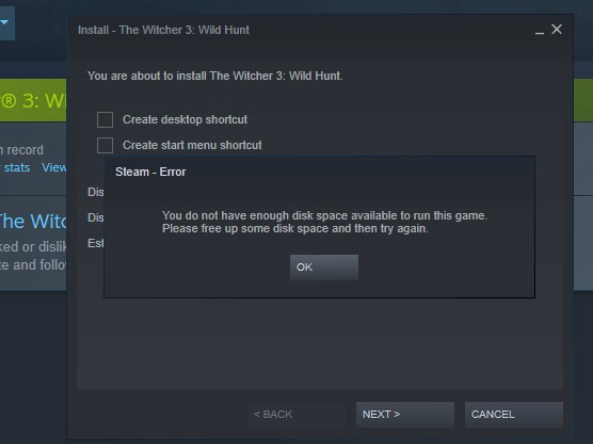
Task: Select the green game title banner
Action: coord(33,100)
